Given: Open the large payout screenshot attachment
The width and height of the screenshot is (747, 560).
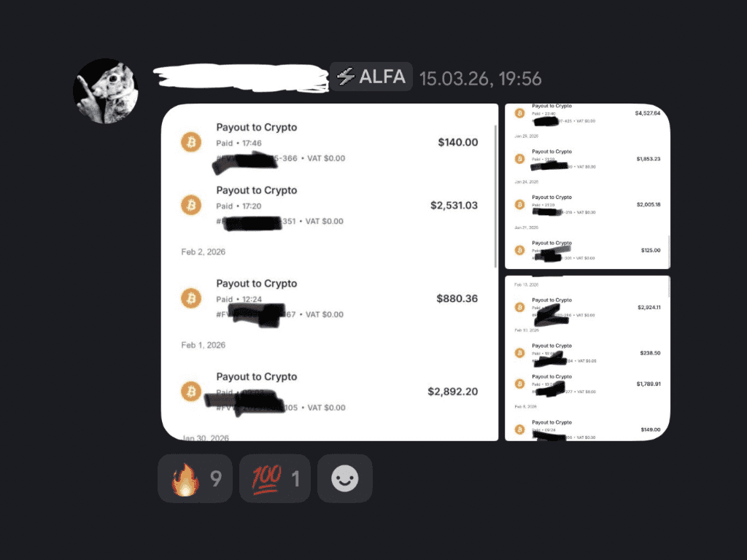Looking at the screenshot, I should tap(330, 272).
